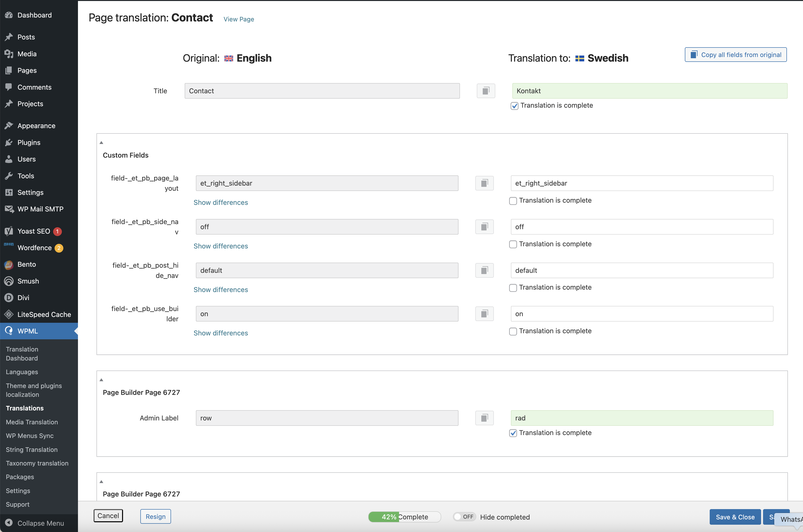Open String Translation submenu item

[x=32, y=450]
